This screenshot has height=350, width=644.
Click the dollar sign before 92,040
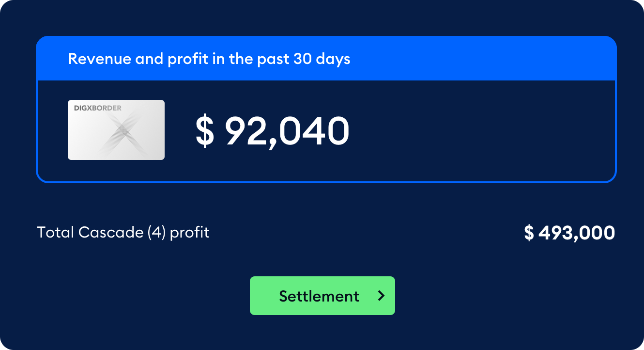204,132
